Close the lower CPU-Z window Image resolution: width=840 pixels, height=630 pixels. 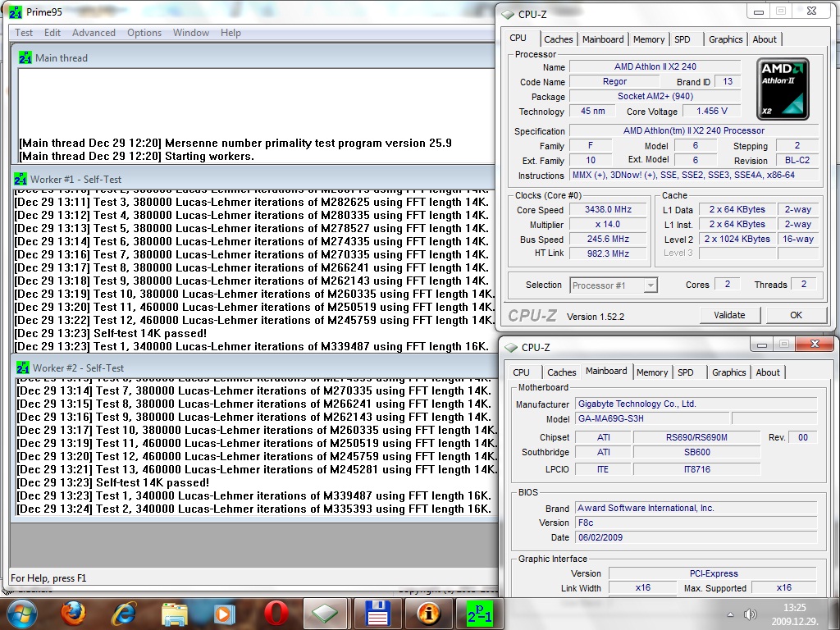coord(815,344)
